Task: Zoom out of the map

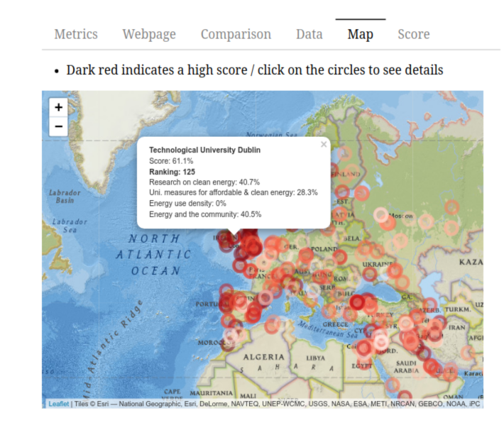Action: (58, 126)
